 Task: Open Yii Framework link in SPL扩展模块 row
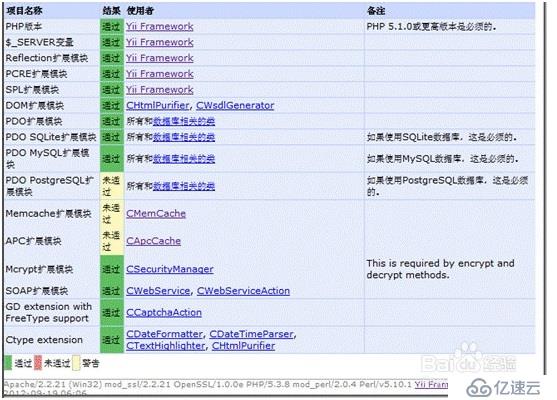tap(159, 90)
